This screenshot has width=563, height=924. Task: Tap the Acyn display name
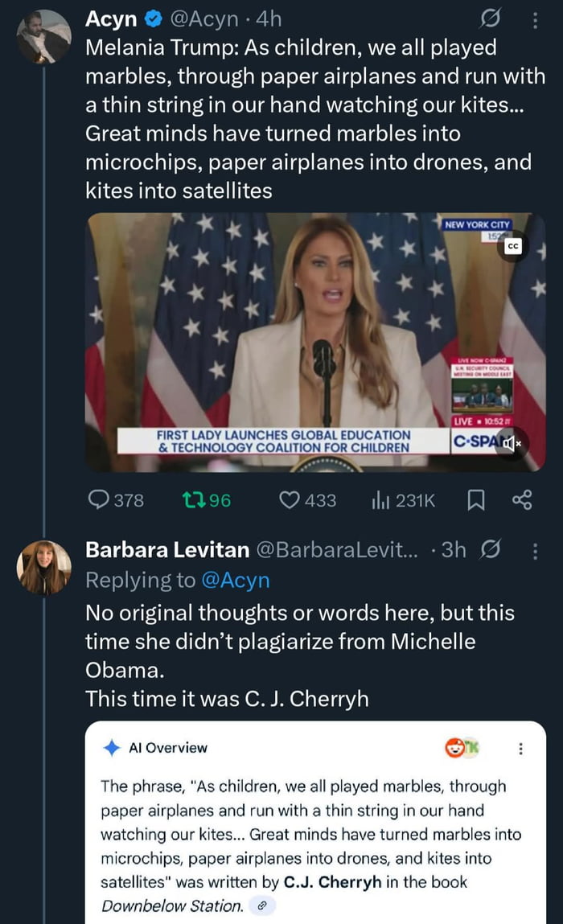tap(111, 18)
